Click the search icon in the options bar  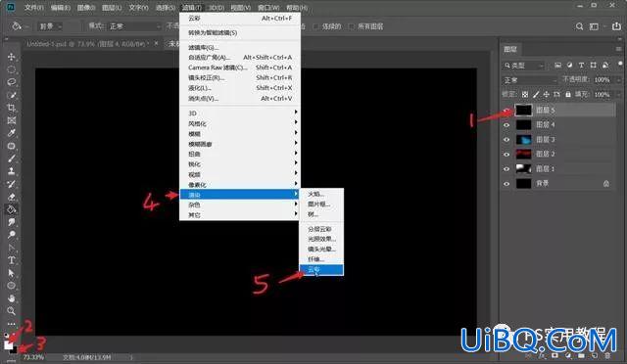point(579,26)
